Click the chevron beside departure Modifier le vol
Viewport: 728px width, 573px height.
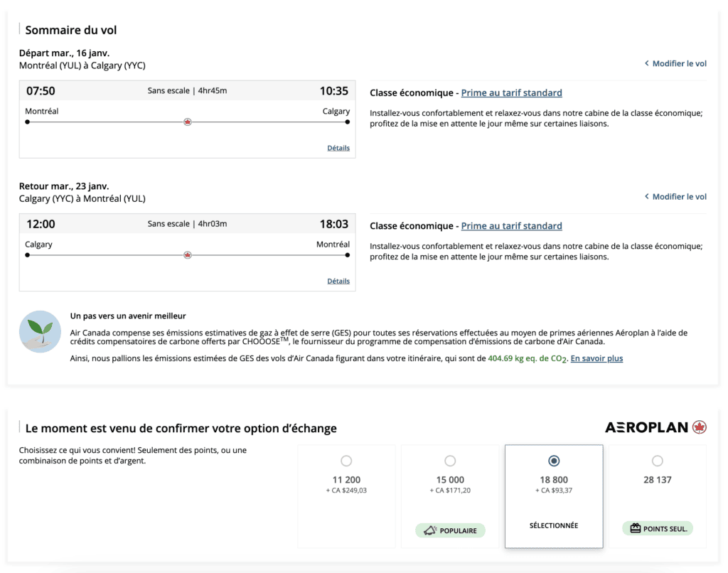click(x=646, y=63)
